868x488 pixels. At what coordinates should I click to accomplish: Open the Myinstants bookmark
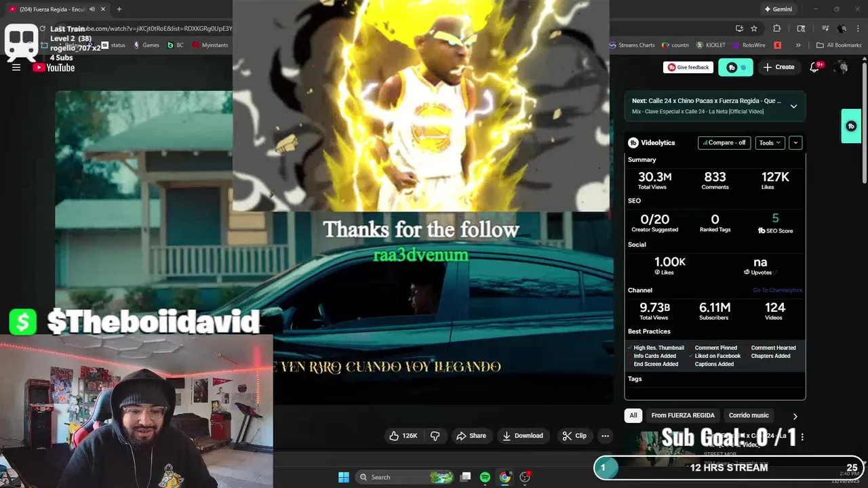pyautogui.click(x=210, y=45)
